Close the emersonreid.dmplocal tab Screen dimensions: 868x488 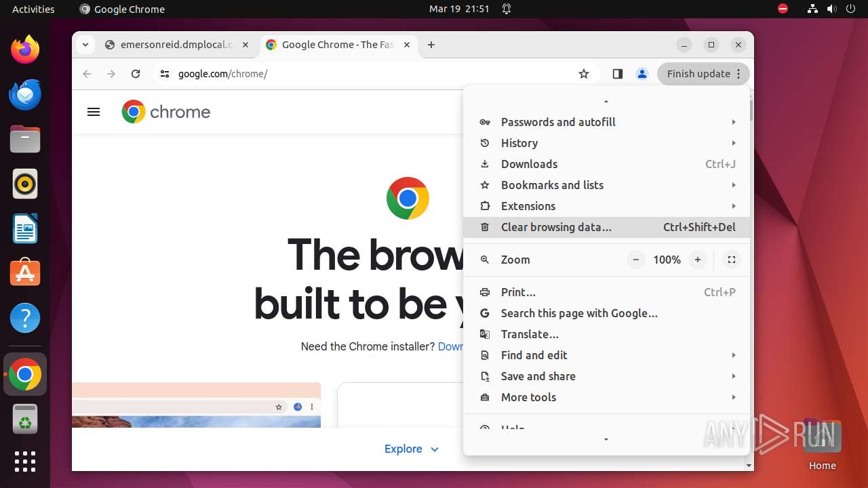(245, 45)
